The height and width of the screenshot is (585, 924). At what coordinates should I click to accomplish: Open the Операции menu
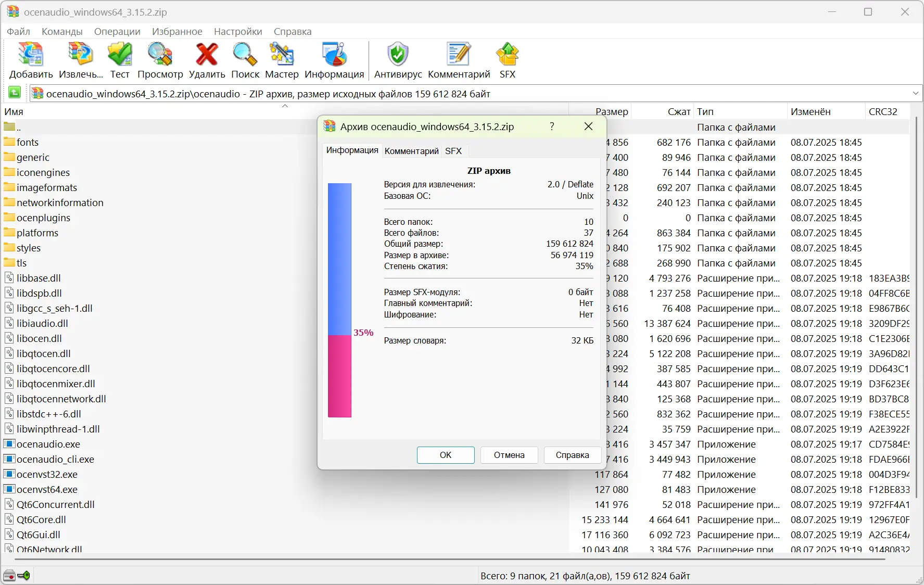pos(117,31)
